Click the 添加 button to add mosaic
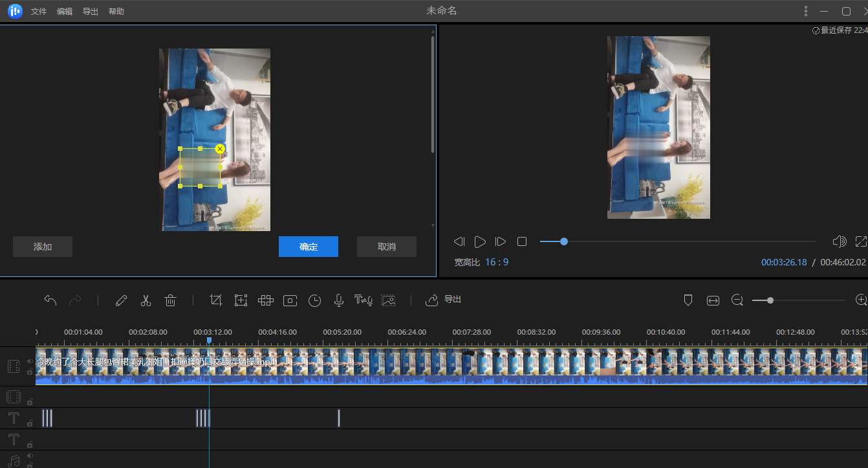 (x=42, y=247)
